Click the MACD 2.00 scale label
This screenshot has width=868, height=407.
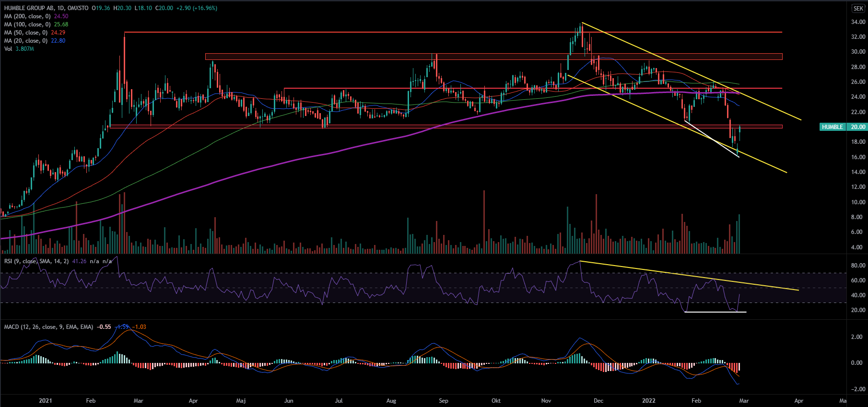click(856, 337)
